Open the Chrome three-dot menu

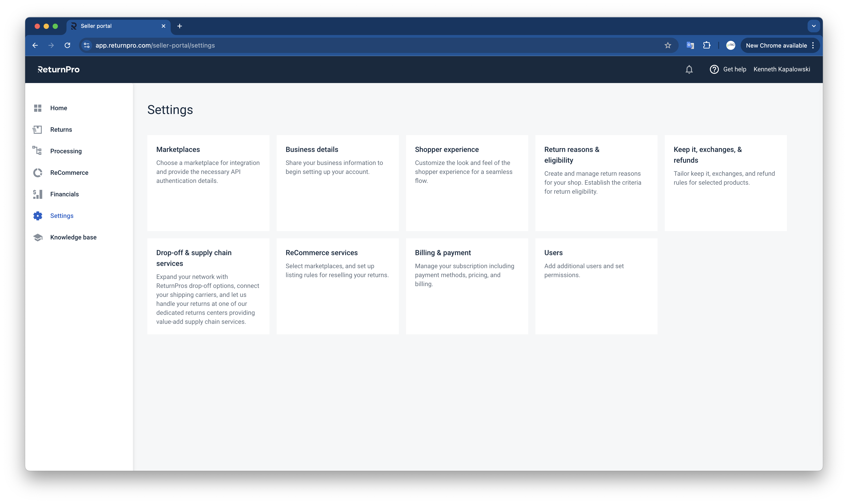813,46
